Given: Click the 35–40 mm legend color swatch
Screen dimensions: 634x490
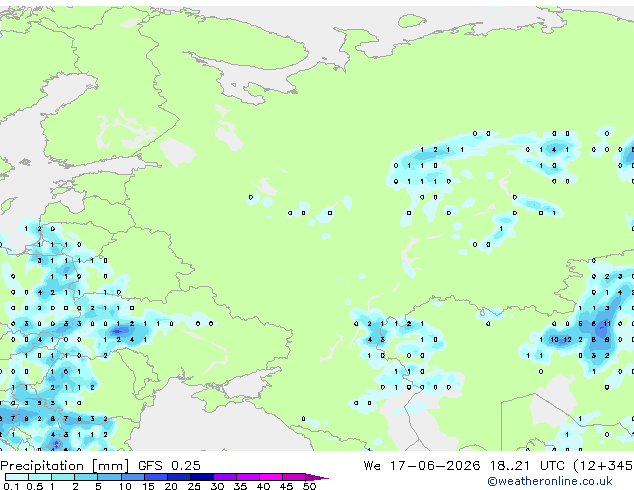Looking at the screenshot, I should [x=248, y=477].
